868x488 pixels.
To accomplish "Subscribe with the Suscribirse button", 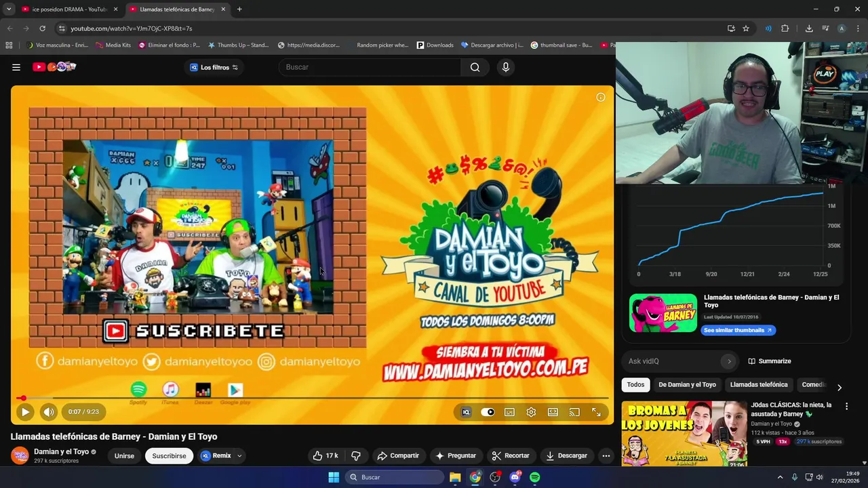I will pos(169,455).
